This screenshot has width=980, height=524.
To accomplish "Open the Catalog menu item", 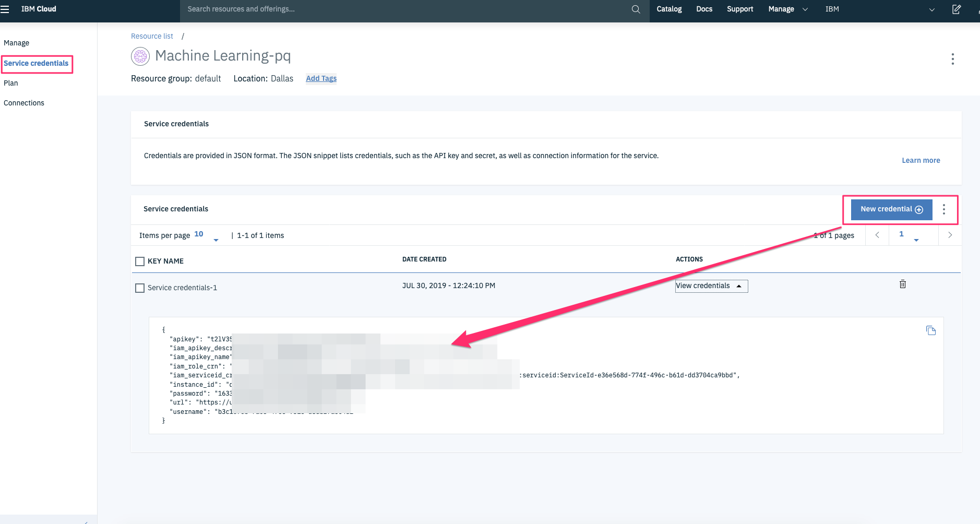I will [669, 9].
